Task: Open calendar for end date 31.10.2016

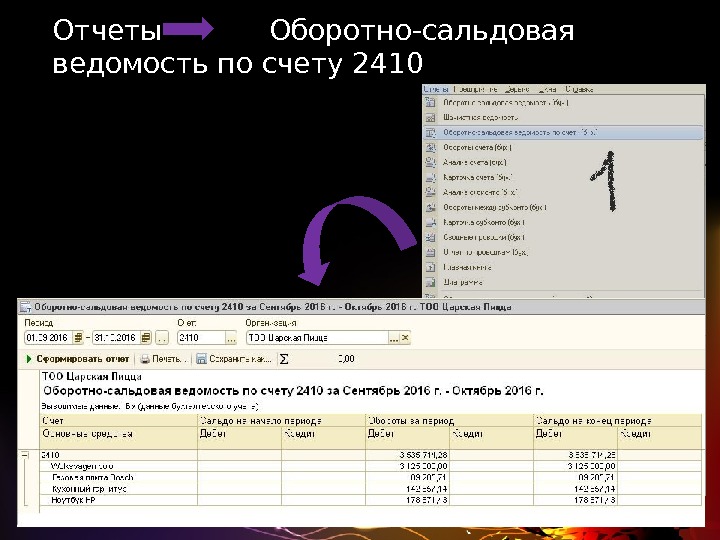Action: pyautogui.click(x=146, y=338)
